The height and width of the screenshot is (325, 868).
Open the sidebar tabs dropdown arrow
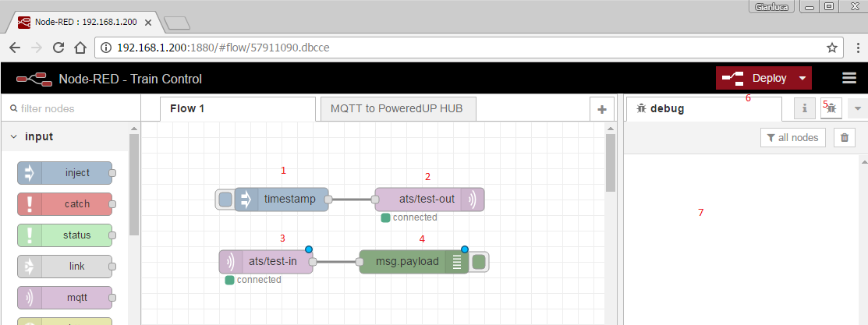click(x=858, y=108)
